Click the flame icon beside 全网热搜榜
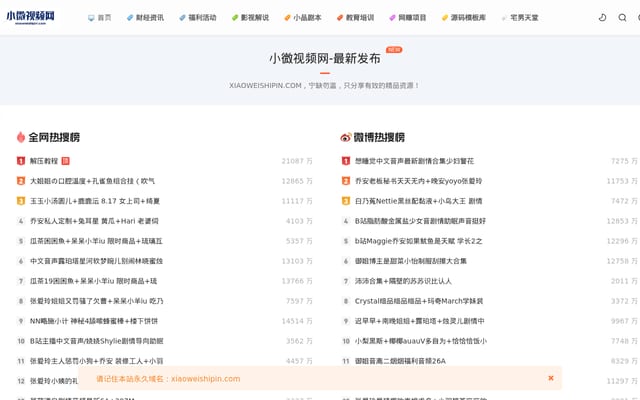Viewport: 640px width, 400px height. pyautogui.click(x=21, y=137)
